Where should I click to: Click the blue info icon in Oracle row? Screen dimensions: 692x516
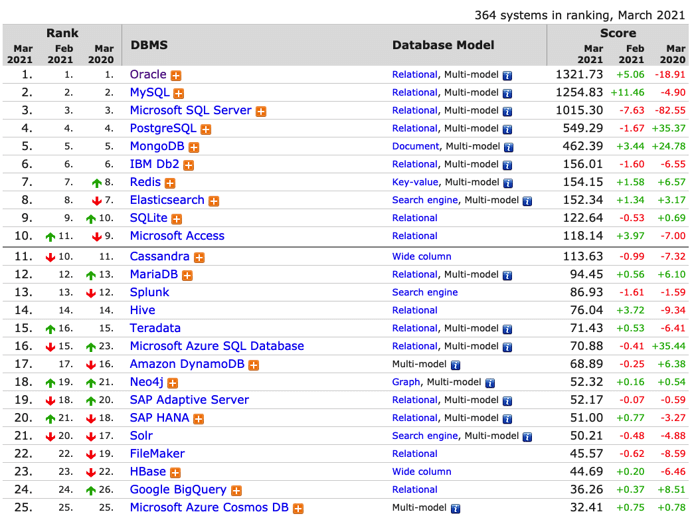[507, 75]
